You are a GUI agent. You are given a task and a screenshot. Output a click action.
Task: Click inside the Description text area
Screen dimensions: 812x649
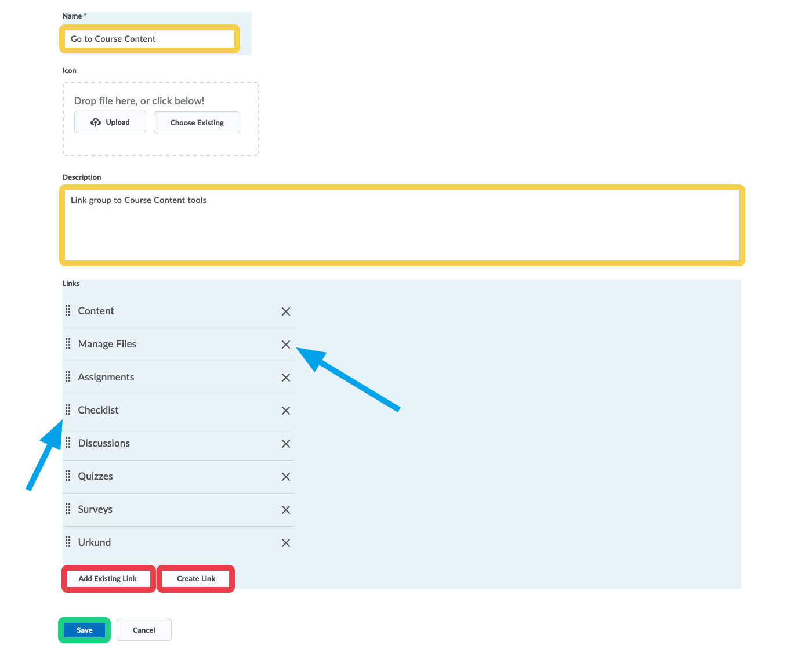tap(401, 225)
